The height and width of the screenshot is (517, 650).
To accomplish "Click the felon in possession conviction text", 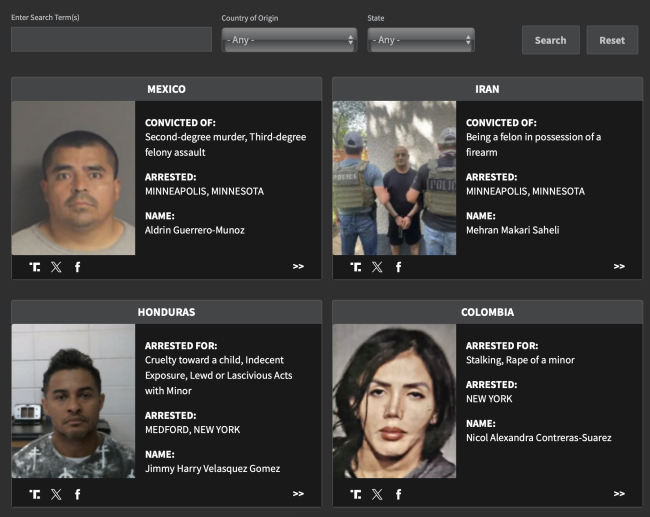I will (534, 145).
